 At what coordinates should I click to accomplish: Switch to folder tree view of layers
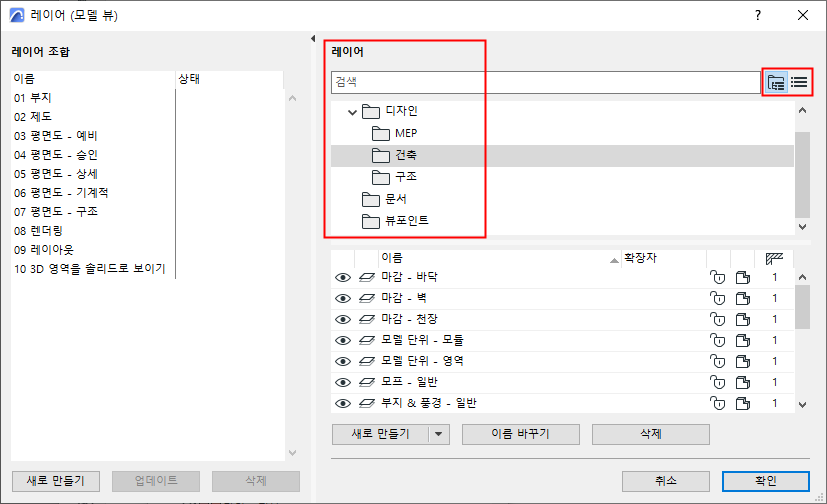point(776,82)
